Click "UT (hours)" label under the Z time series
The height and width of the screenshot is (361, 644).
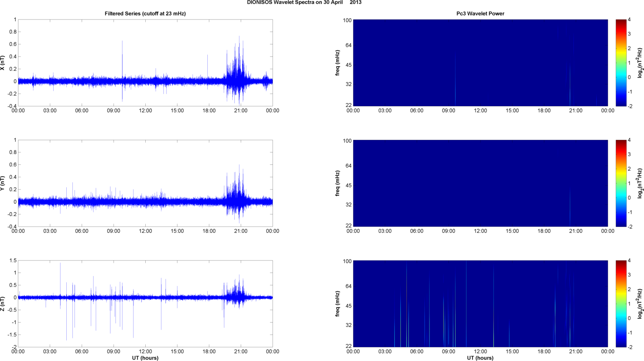point(145,358)
